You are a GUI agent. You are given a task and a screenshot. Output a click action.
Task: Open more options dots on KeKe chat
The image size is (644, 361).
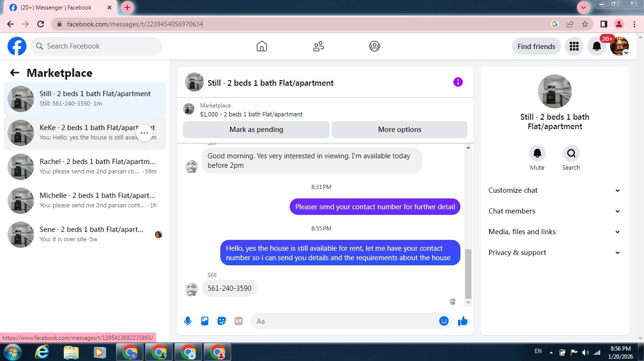click(144, 133)
